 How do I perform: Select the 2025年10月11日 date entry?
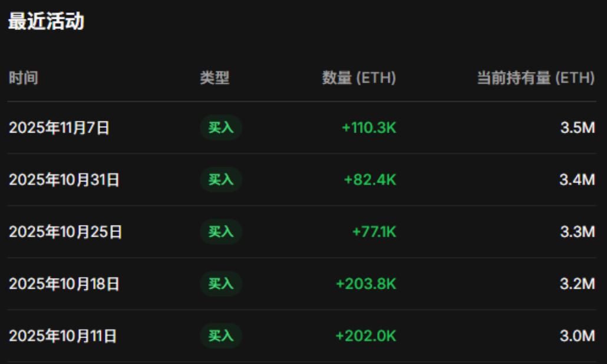62,336
